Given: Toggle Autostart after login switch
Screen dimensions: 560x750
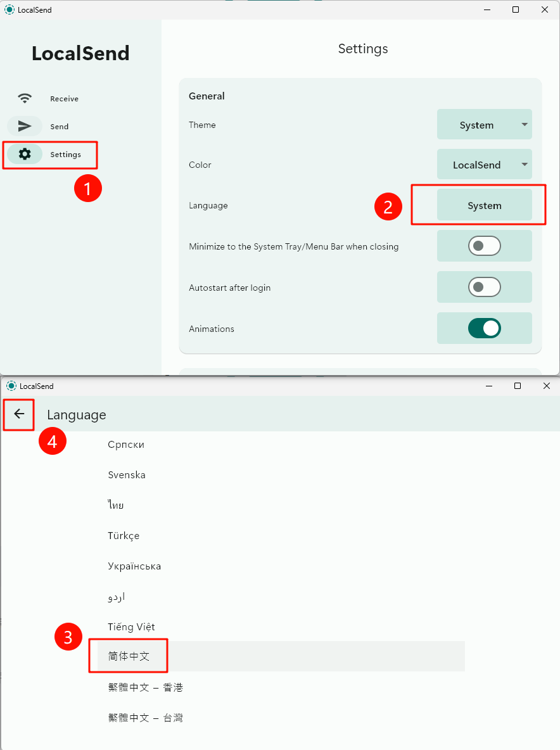Looking at the screenshot, I should tap(484, 287).
